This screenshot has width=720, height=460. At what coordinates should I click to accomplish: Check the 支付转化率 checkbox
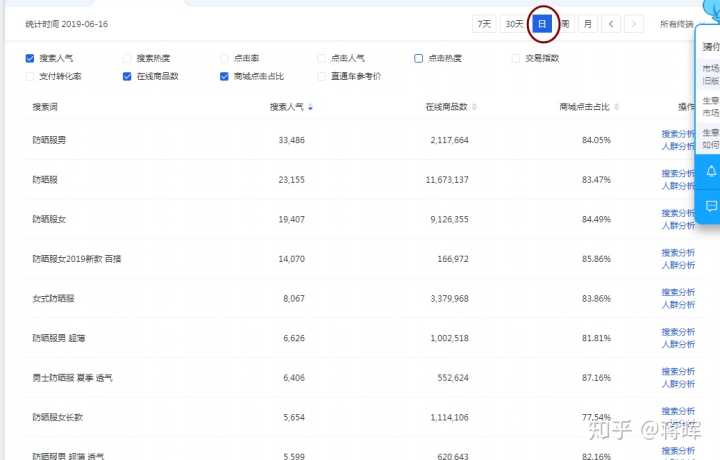click(x=30, y=76)
